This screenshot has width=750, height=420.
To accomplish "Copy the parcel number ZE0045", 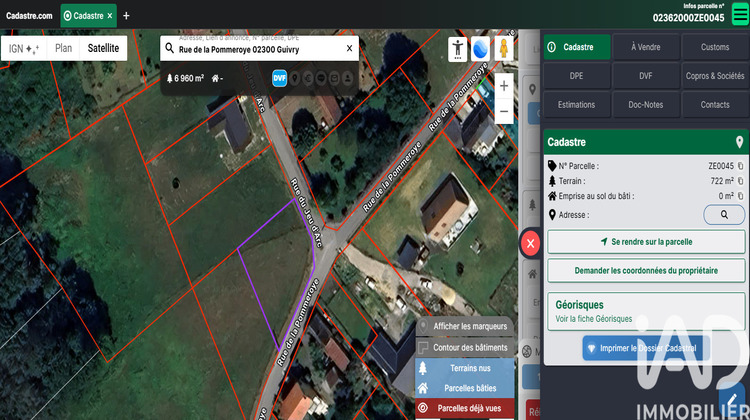I will point(741,166).
